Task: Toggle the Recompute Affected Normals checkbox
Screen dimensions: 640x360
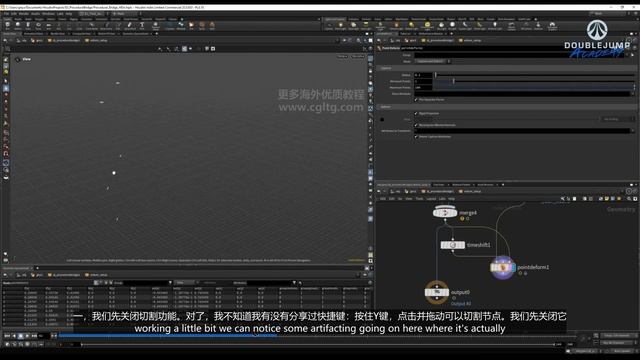Action: [416, 125]
